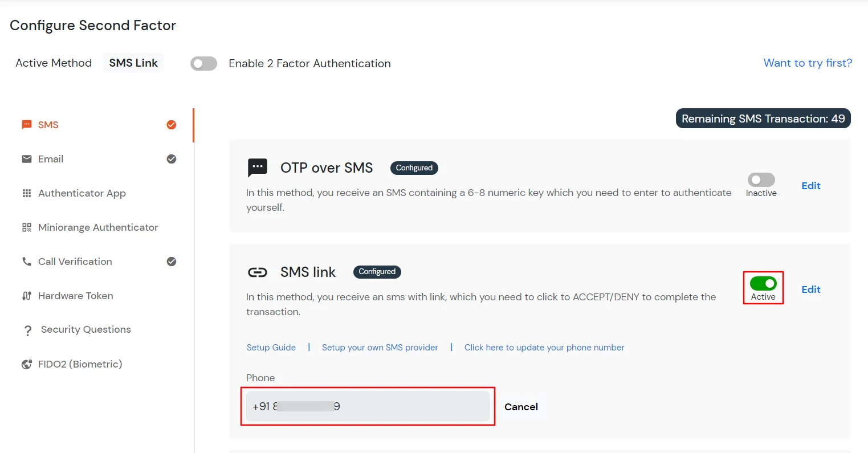Viewport: 868px width, 453px height.
Task: Click Setup your own SMS provider
Action: coord(380,347)
